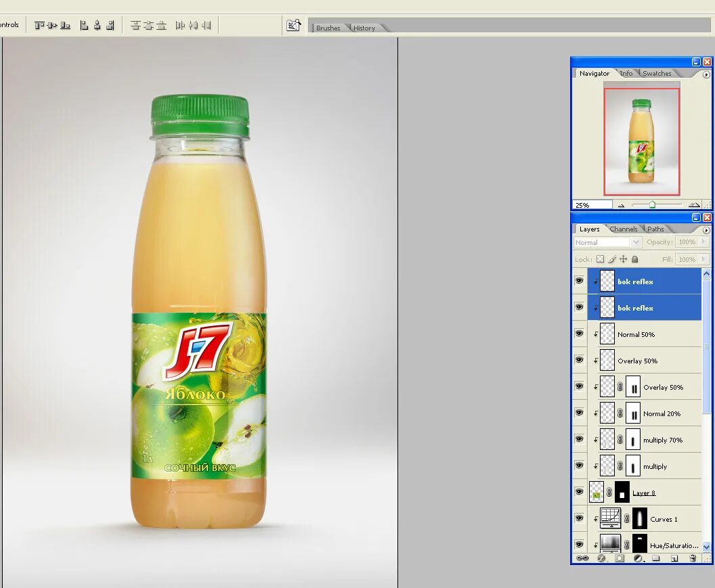Screen dimensions: 715x588
Task: Select the Layers tab
Action: pyautogui.click(x=589, y=229)
